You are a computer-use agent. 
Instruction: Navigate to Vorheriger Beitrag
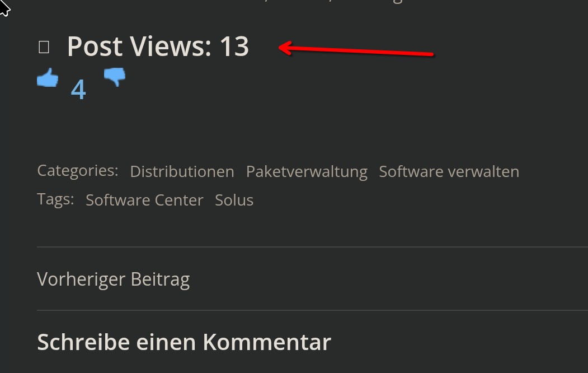113,279
